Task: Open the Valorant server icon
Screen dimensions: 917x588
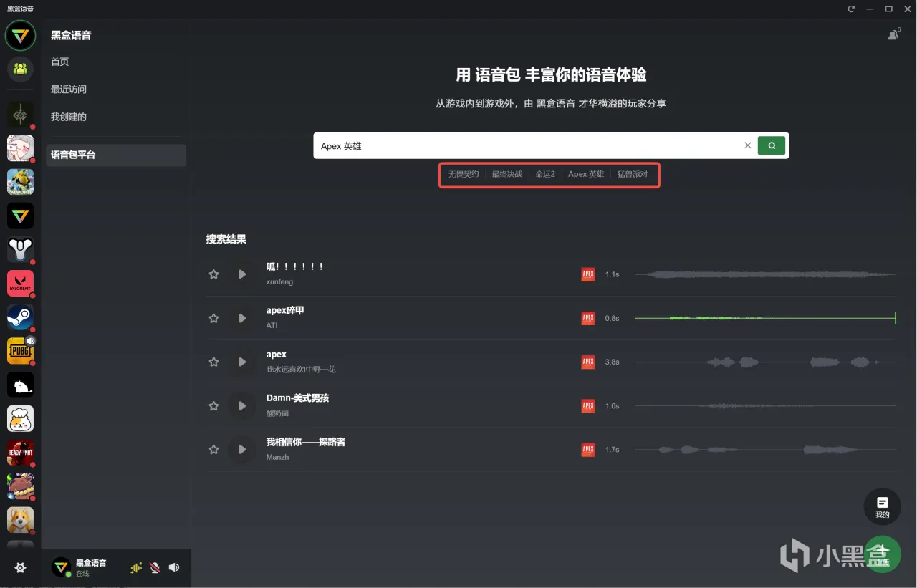Action: coord(20,283)
